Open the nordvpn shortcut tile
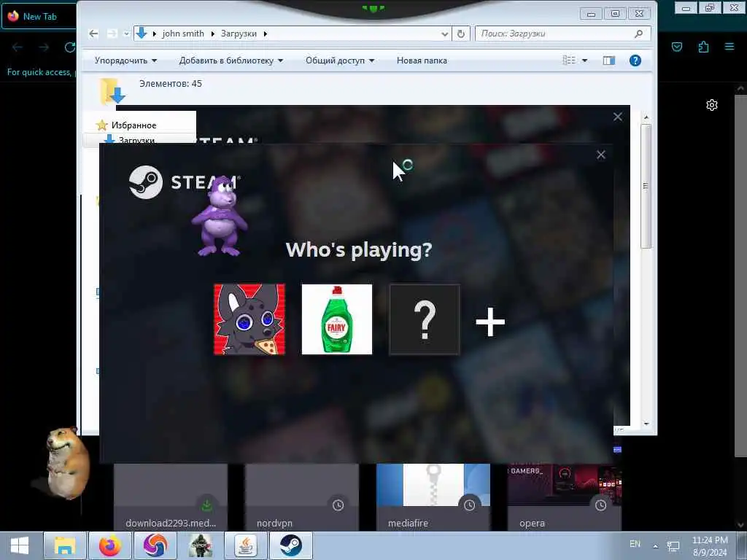This screenshot has height=560, width=747. click(x=302, y=497)
